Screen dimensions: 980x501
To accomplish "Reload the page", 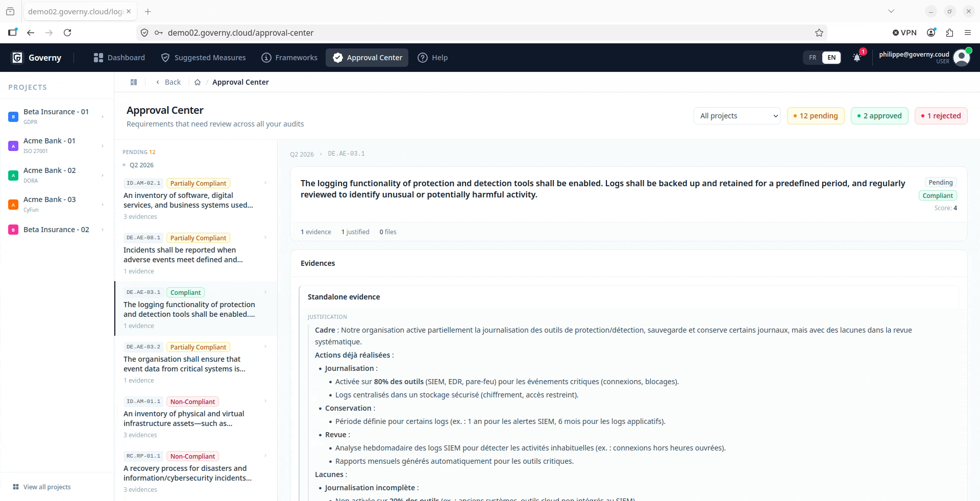I will point(67,33).
